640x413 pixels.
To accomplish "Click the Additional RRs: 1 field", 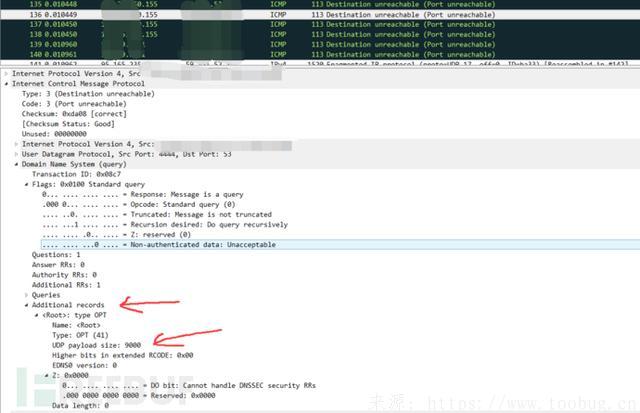I will (x=64, y=285).
